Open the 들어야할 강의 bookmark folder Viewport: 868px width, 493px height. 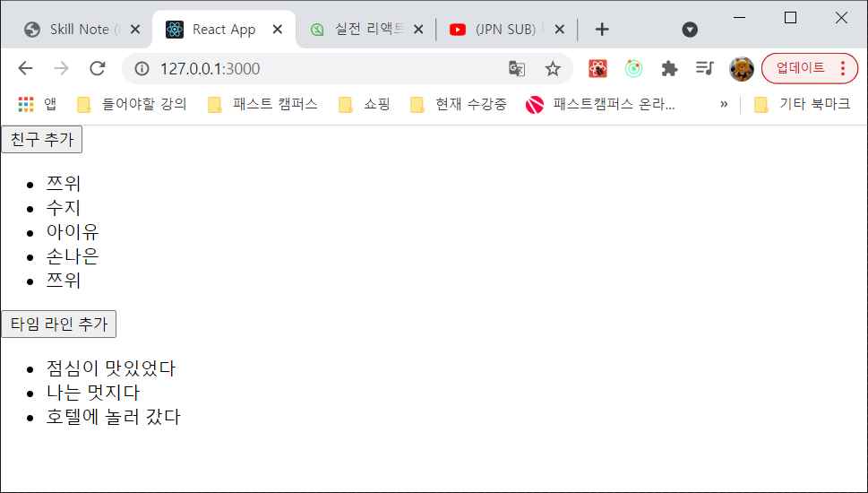coord(132,104)
